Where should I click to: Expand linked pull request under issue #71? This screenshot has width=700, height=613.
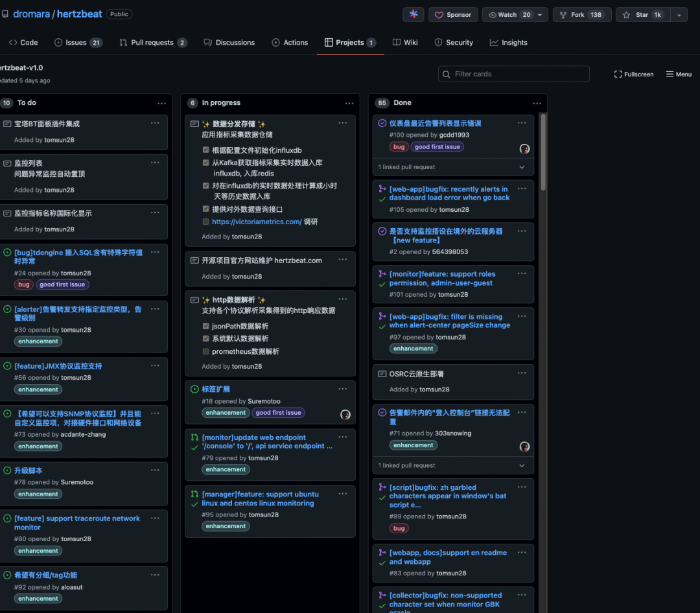[452, 465]
